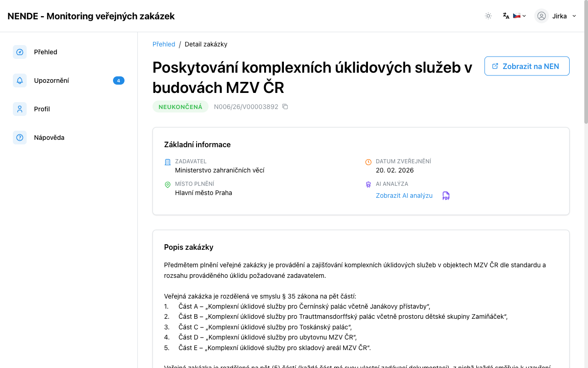Click the notification count badge showing 4
588x368 pixels.
[x=119, y=80]
